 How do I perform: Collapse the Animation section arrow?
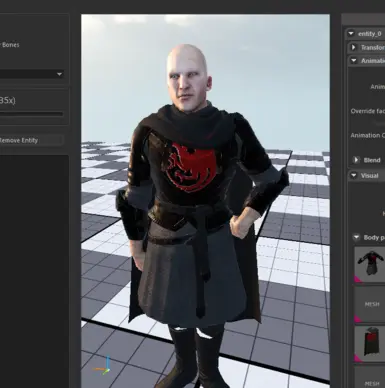point(353,61)
